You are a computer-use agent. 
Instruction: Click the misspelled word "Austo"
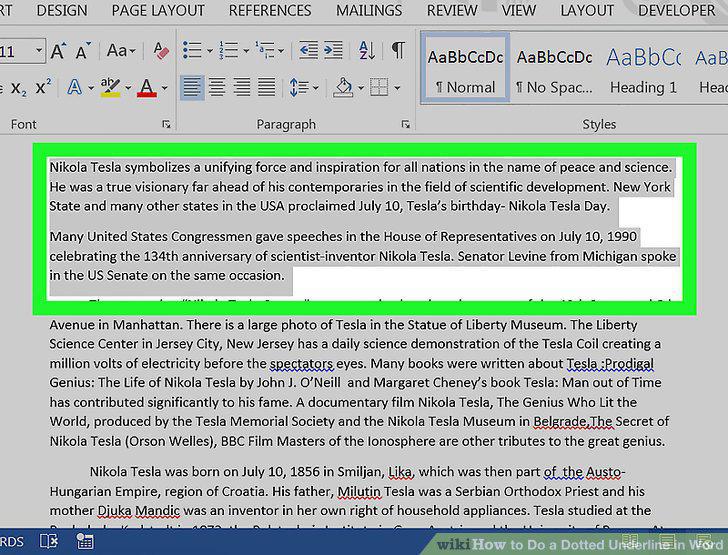coord(603,472)
